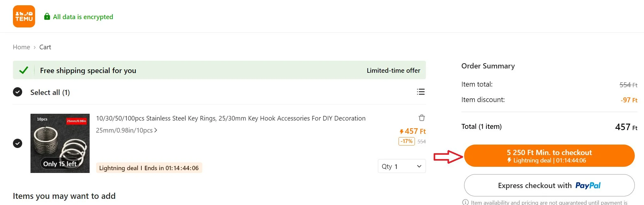Open the cart list options icon
Viewport: 644px width, 205px height.
click(x=421, y=92)
